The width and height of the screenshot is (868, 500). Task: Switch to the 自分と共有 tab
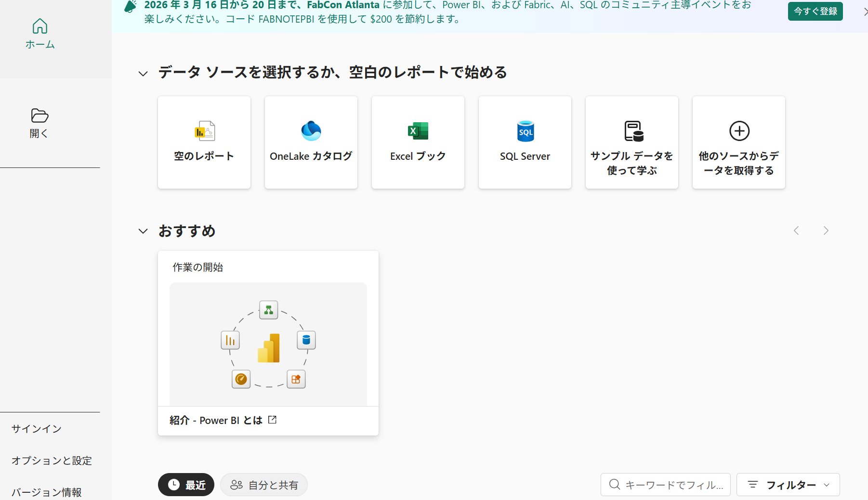click(x=264, y=485)
